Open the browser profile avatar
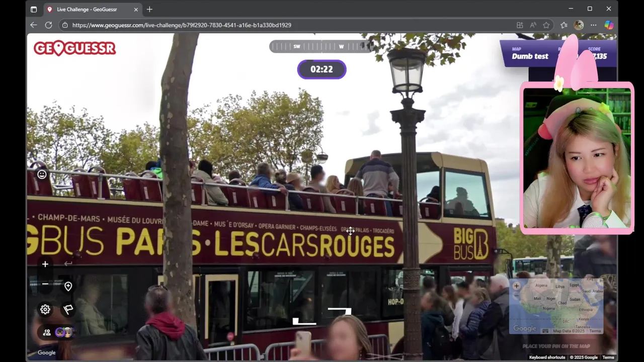Viewport: 644px width, 362px height. pos(579,25)
